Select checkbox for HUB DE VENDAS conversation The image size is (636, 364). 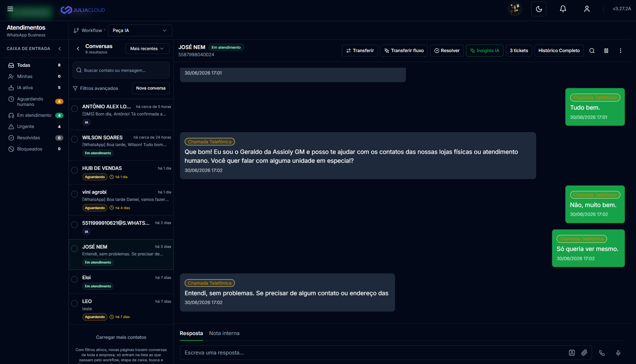[x=75, y=170]
